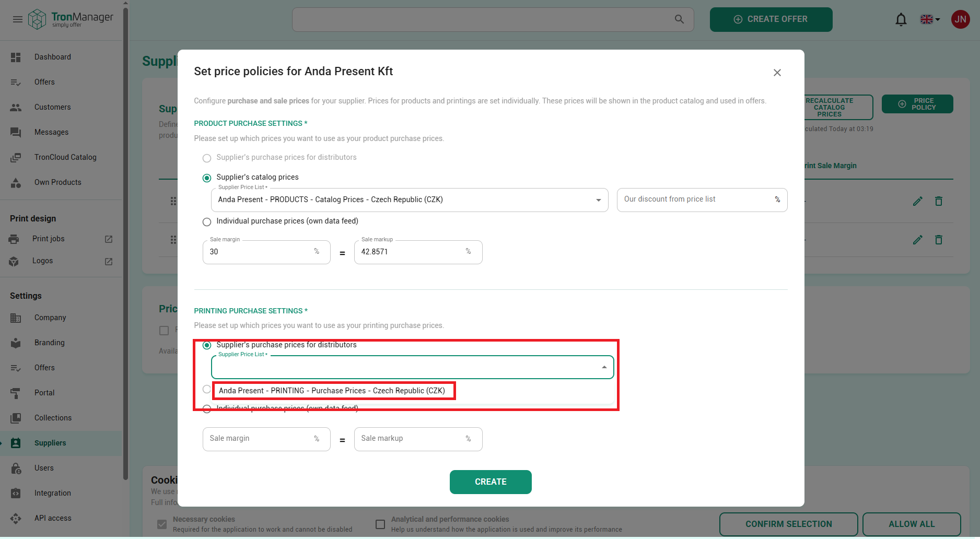Image resolution: width=980 pixels, height=539 pixels.
Task: Open the notifications bell
Action: tap(901, 20)
